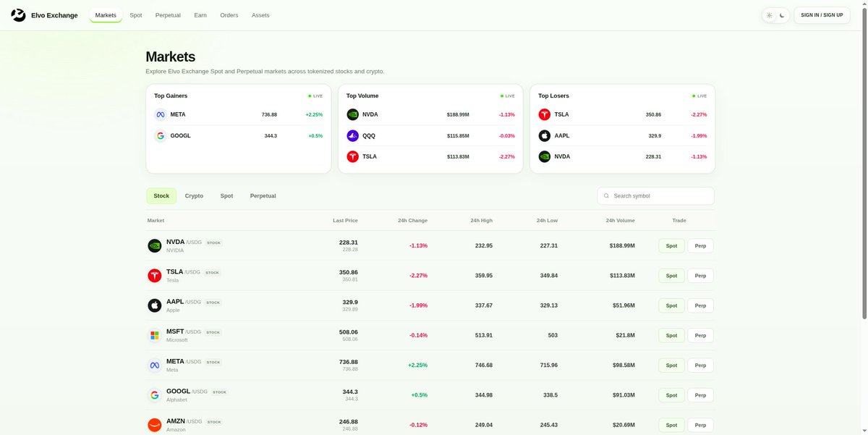Viewport: 868px width, 435px height.
Task: Click the Search symbol input field
Action: pos(655,195)
